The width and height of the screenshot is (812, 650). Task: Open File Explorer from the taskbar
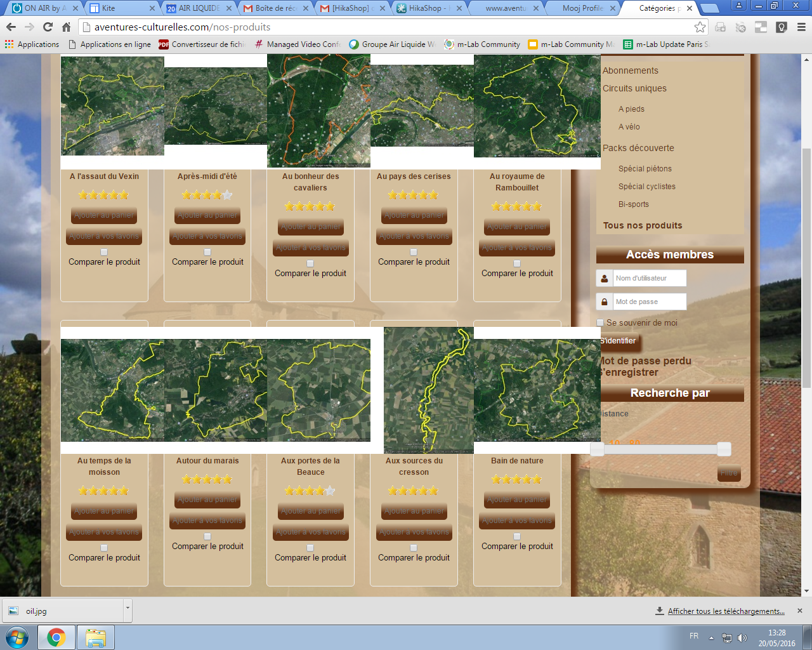(95, 637)
